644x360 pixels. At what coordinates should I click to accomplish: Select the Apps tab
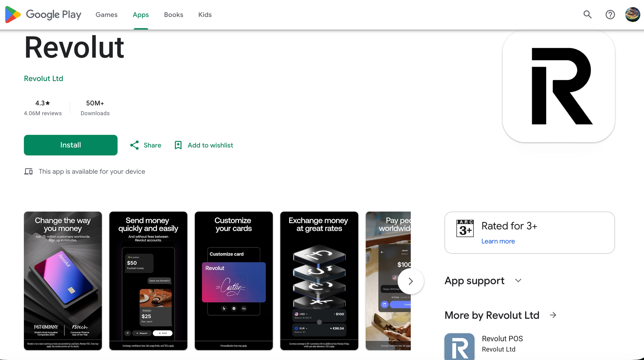pyautogui.click(x=141, y=15)
